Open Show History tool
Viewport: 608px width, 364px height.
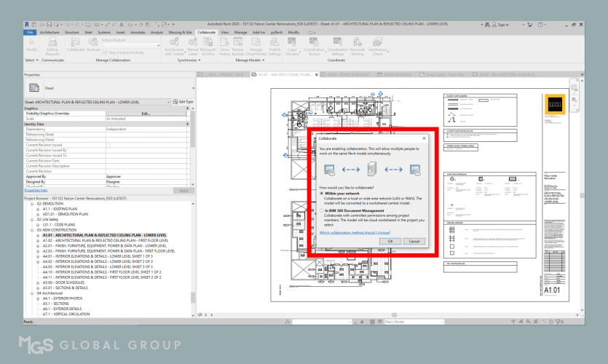225,45
